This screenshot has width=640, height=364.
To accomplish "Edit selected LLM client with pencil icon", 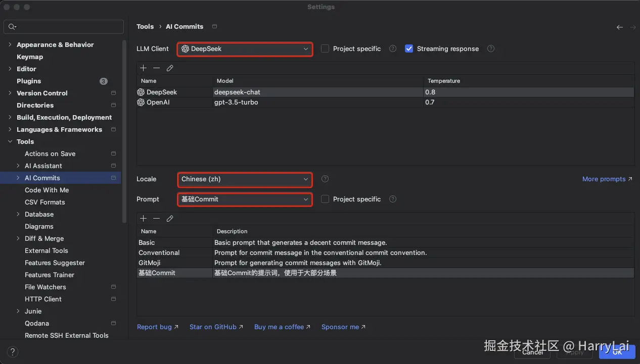I will click(x=170, y=68).
